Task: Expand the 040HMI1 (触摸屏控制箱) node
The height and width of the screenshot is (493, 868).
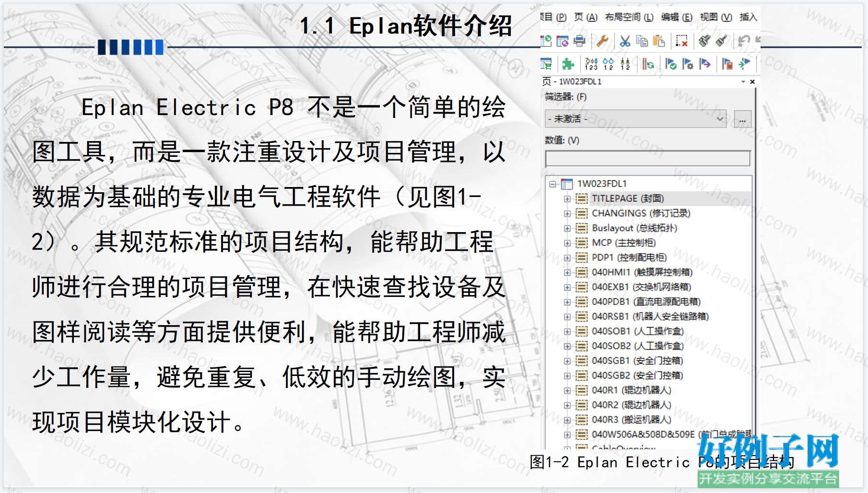Action: point(567,273)
